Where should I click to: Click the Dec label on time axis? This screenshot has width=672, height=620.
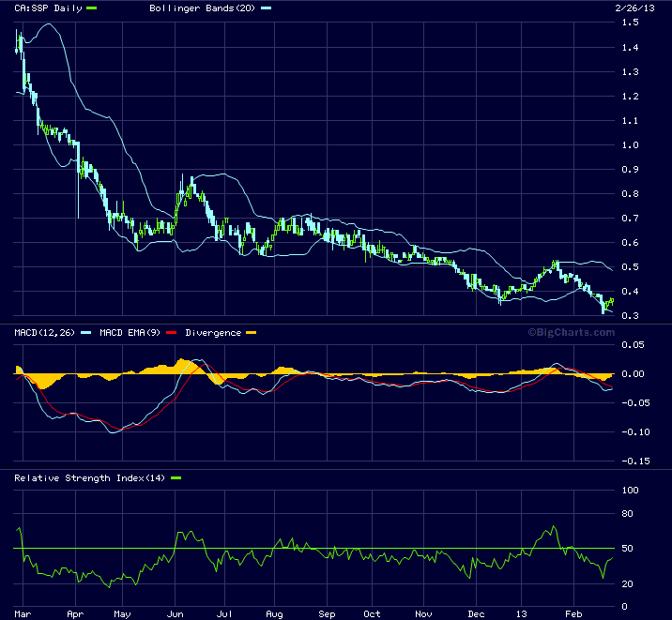coord(476,614)
